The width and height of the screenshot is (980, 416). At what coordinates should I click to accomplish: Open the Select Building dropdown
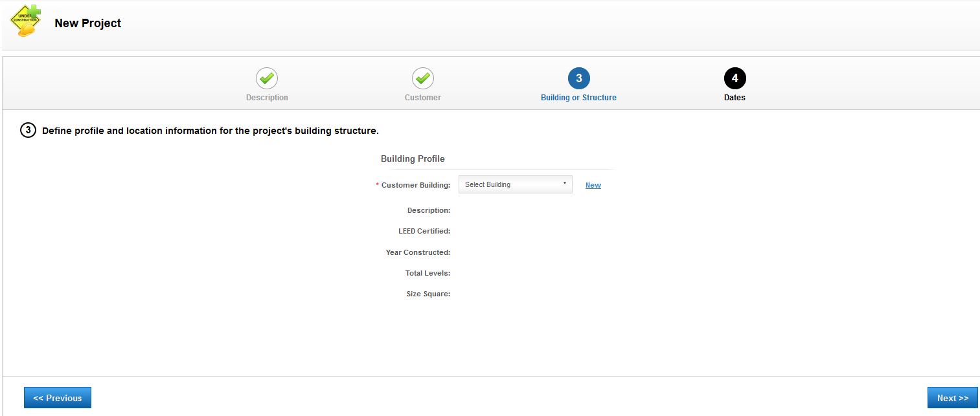point(516,184)
